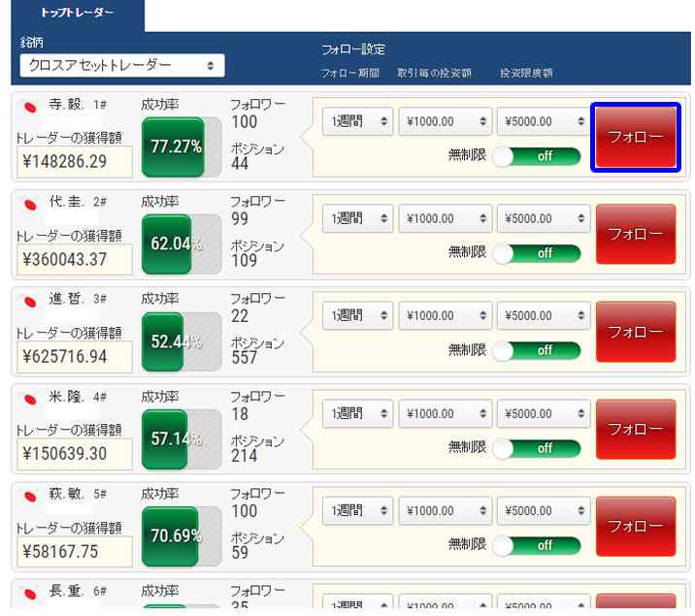Open the ¥5000.00 limit dropdown for trader 2#
The height and width of the screenshot is (616, 695).
(544, 218)
